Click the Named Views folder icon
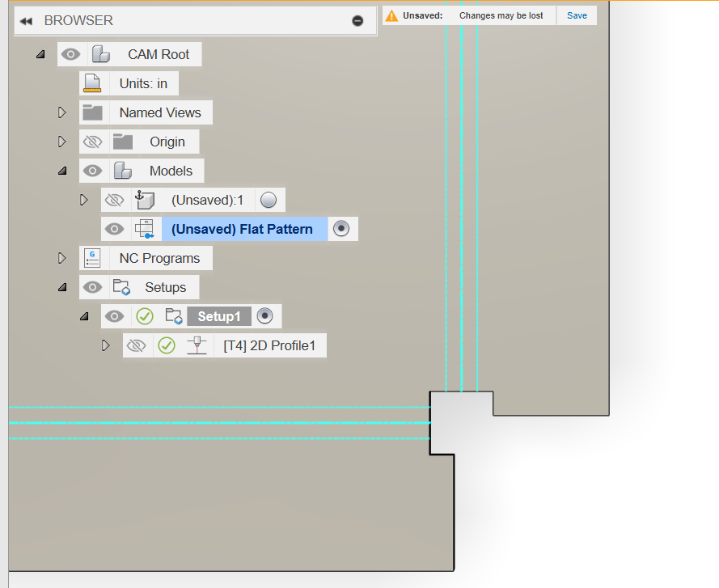Screen dimensions: 719x588 [x=92, y=112]
